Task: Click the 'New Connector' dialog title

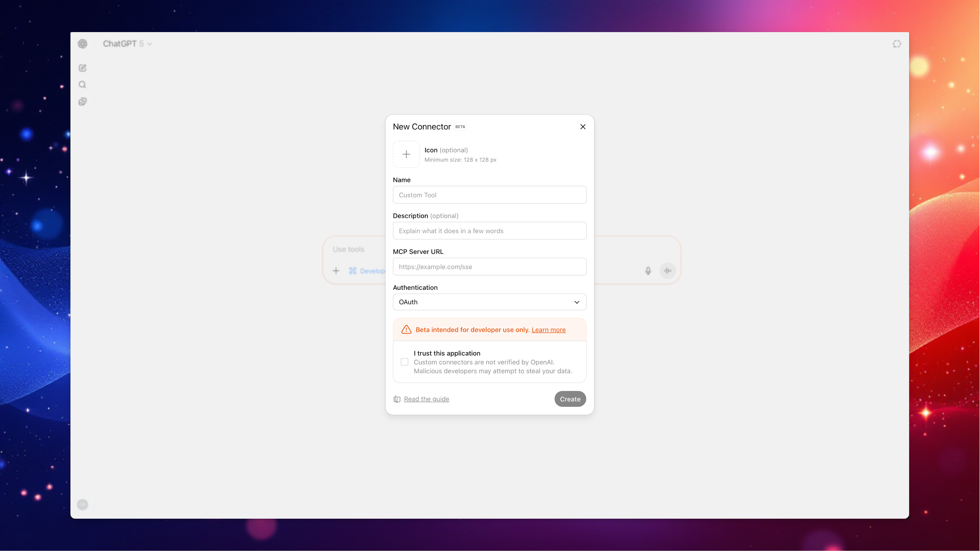Action: coord(422,127)
